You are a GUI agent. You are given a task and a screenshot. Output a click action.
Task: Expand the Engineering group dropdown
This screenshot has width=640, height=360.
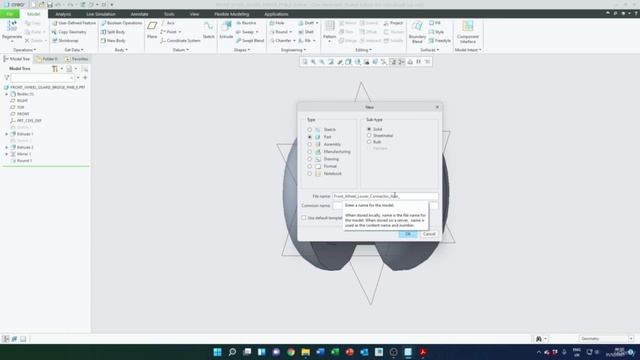click(x=293, y=50)
